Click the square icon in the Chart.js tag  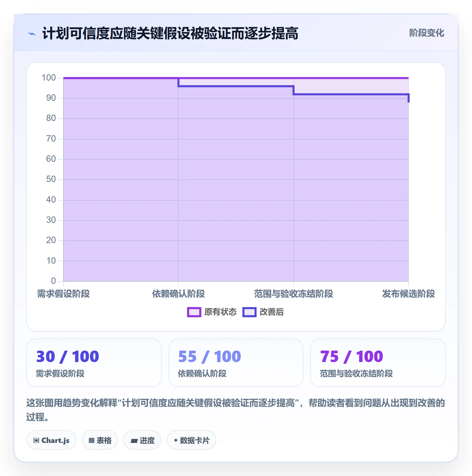(36, 440)
